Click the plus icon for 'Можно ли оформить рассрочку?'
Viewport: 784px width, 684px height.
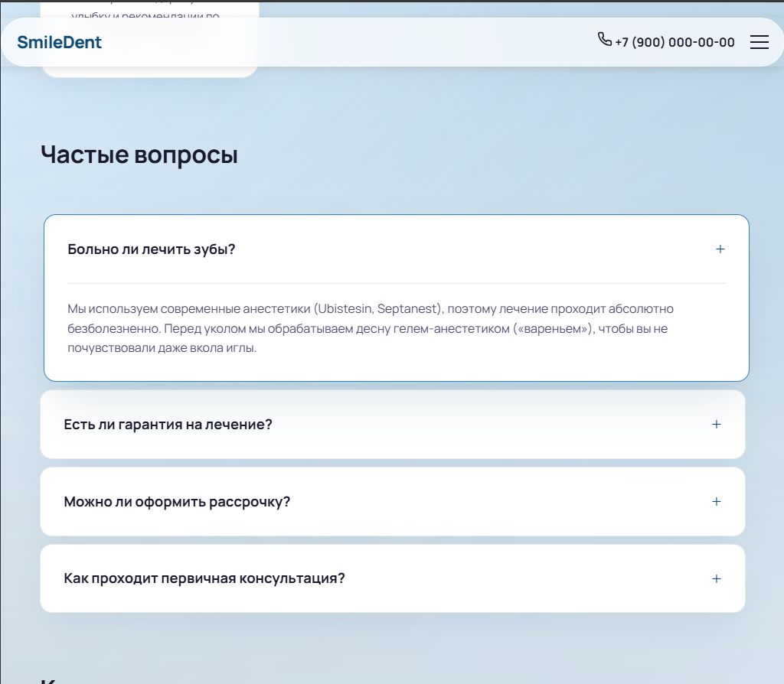point(717,501)
